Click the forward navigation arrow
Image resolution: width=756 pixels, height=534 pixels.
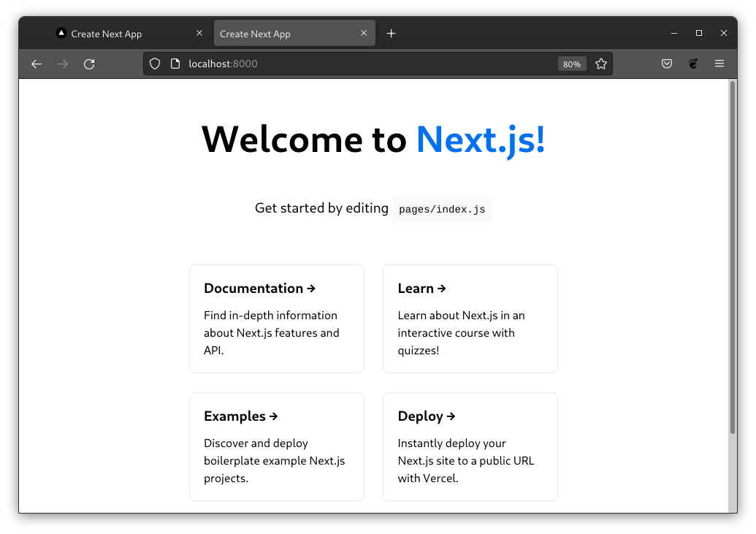63,64
